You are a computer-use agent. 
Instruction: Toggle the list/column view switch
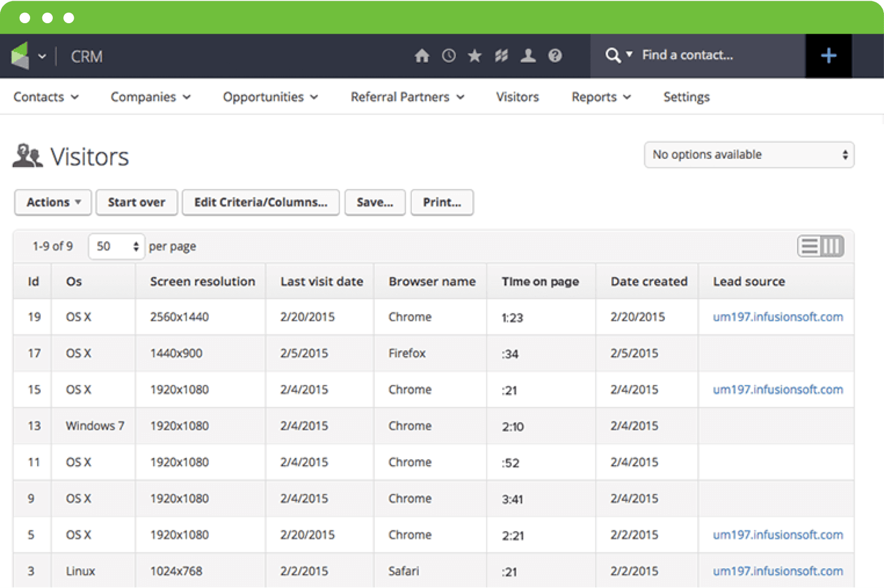(x=820, y=246)
